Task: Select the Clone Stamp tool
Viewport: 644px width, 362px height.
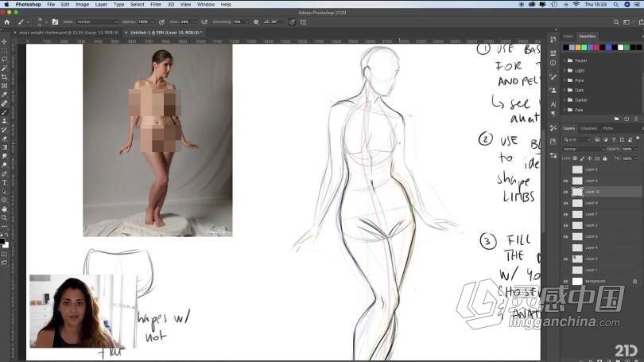Action: tap(4, 121)
